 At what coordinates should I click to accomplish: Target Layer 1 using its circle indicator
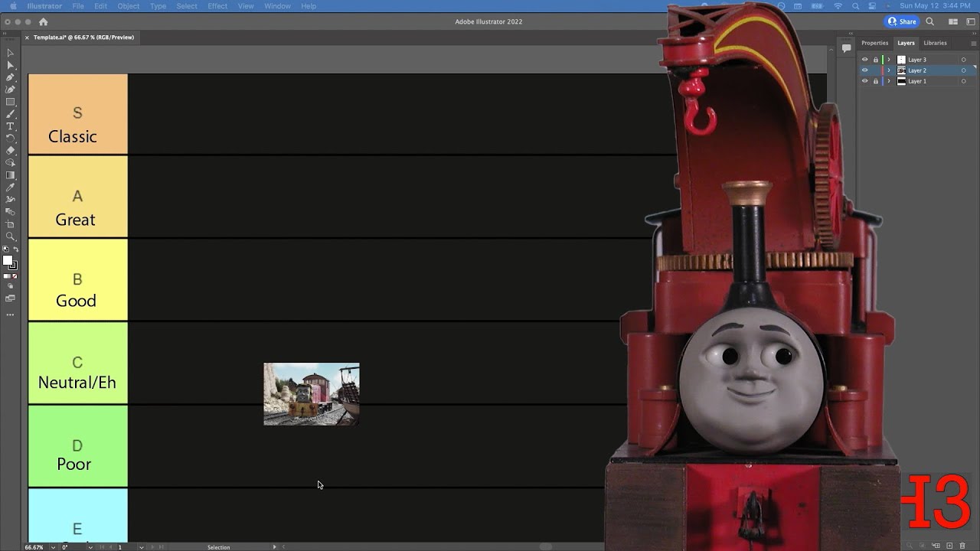[963, 81]
